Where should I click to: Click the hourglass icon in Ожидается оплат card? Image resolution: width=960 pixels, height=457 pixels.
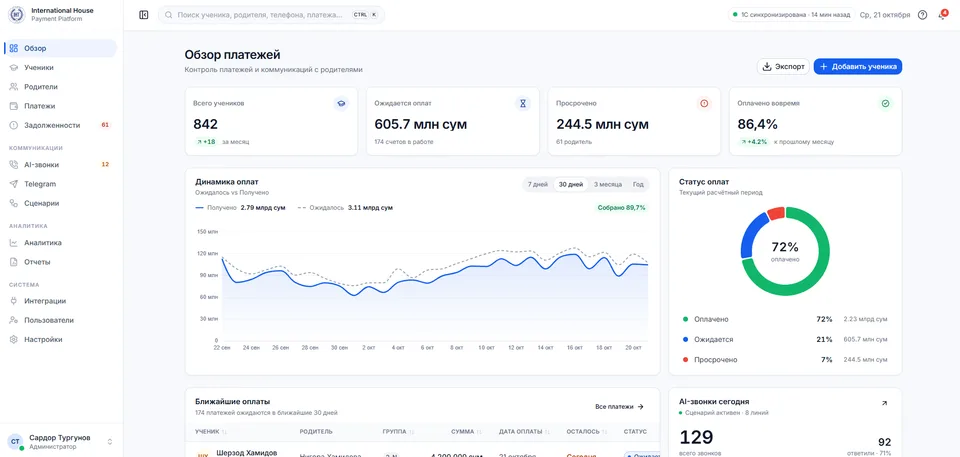(523, 104)
